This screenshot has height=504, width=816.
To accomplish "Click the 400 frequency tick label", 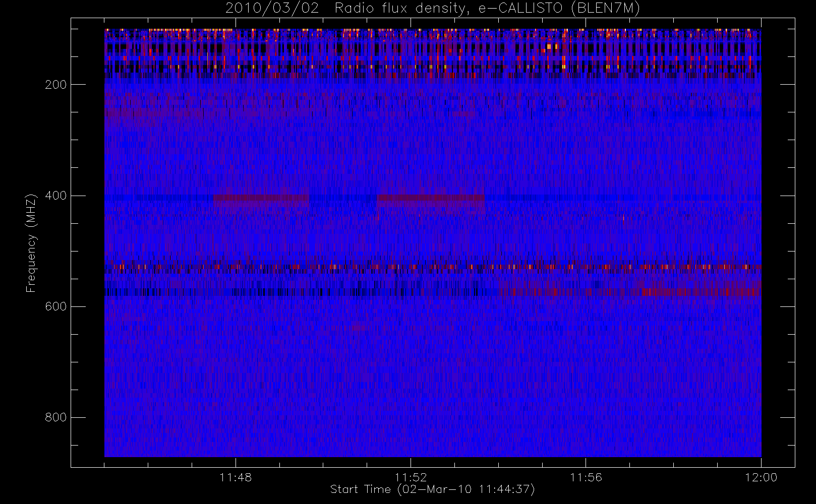I will point(55,196).
